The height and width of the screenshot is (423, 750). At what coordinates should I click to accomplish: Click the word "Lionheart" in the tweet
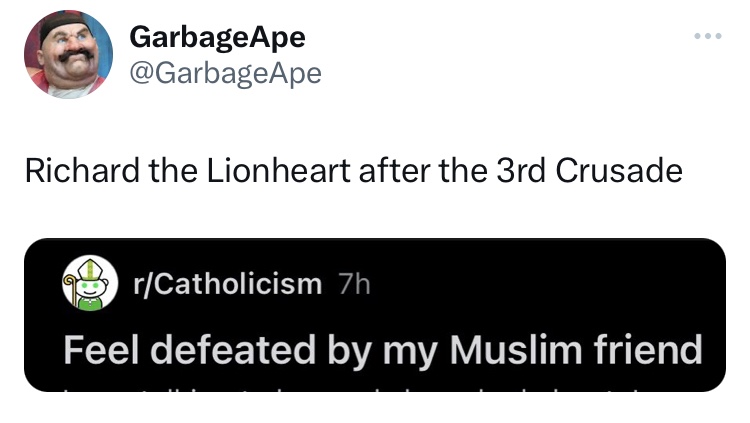[267, 171]
